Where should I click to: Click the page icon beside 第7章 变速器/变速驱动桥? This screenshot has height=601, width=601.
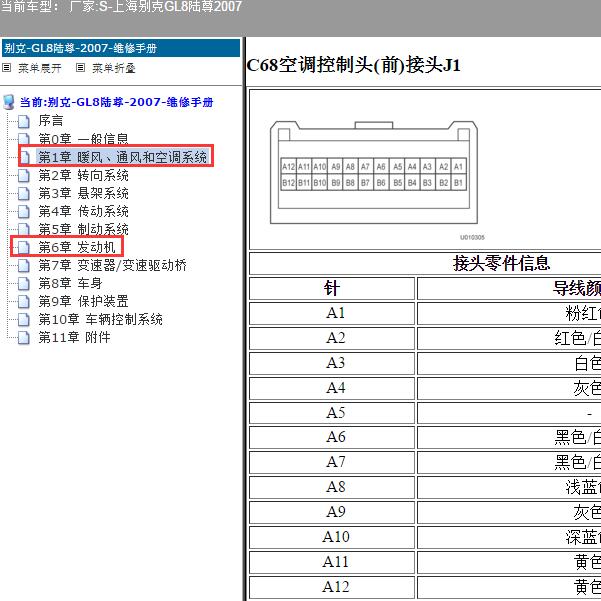point(24,266)
